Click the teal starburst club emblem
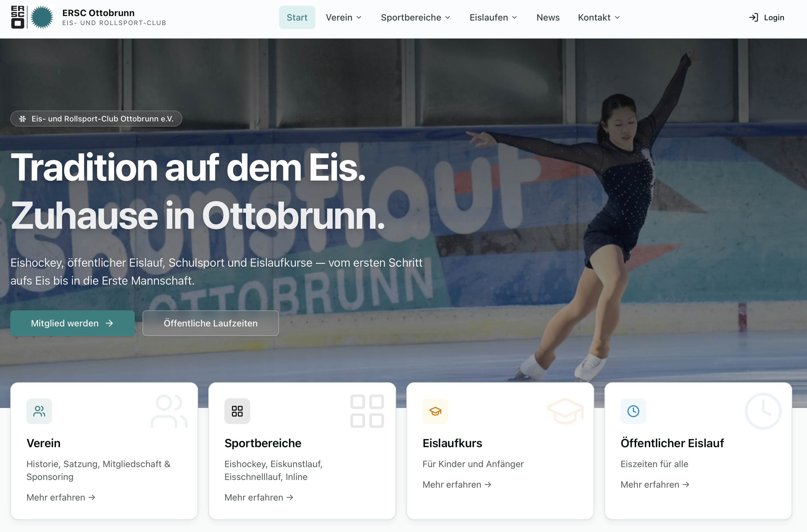This screenshot has width=807, height=532. [42, 17]
